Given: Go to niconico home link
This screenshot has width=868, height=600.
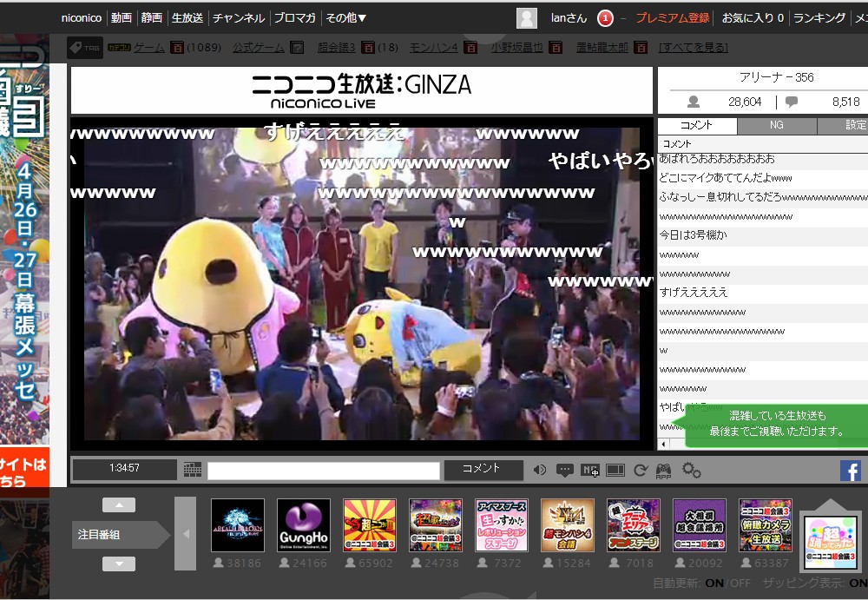Looking at the screenshot, I should point(82,17).
